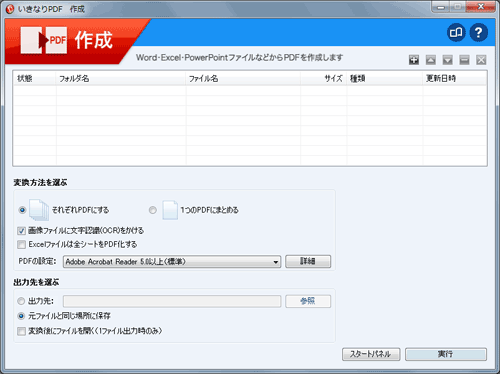The image size is (500, 374).
Task: Click 実行 button
Action: (x=446, y=354)
